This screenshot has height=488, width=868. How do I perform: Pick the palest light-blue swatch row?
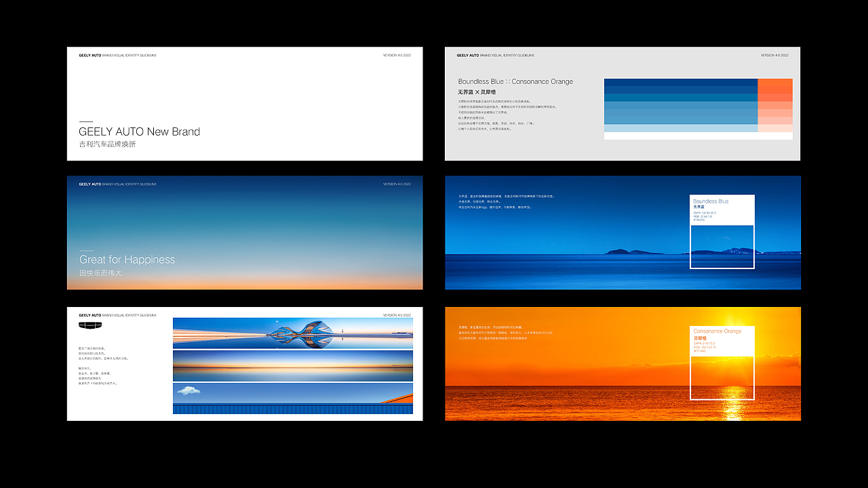click(x=681, y=128)
